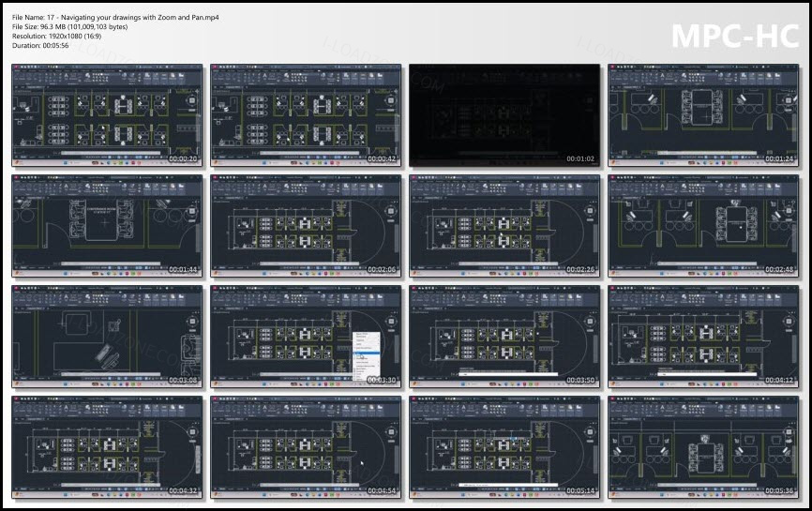Select the thumbnail at 00:05:14

(504, 447)
